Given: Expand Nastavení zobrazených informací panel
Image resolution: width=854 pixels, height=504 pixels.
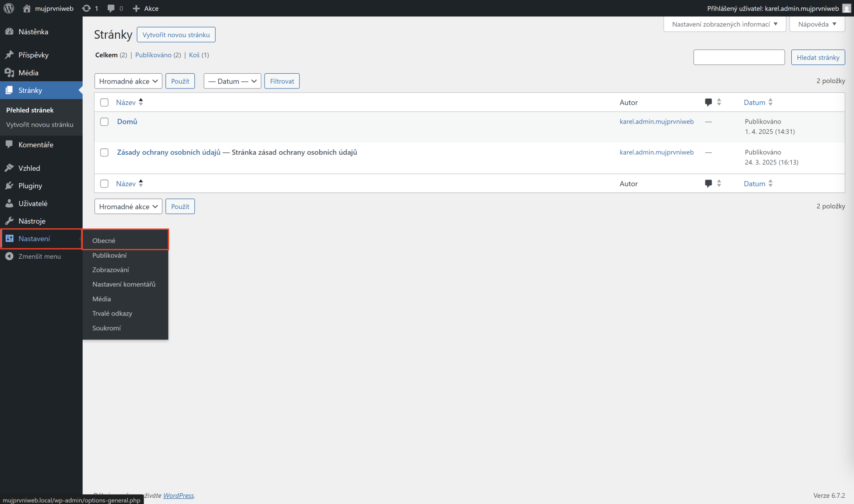Looking at the screenshot, I should 725,24.
